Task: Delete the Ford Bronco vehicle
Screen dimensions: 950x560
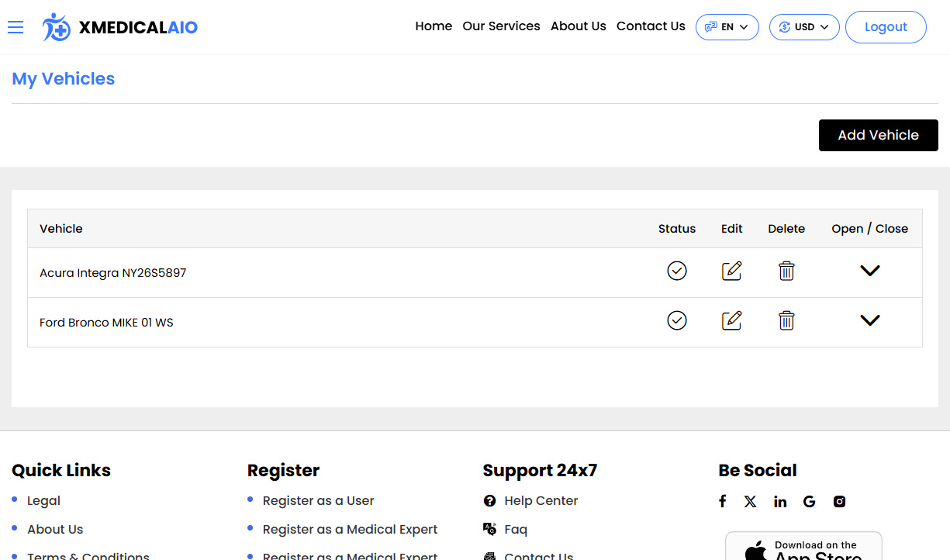Action: 786,321
